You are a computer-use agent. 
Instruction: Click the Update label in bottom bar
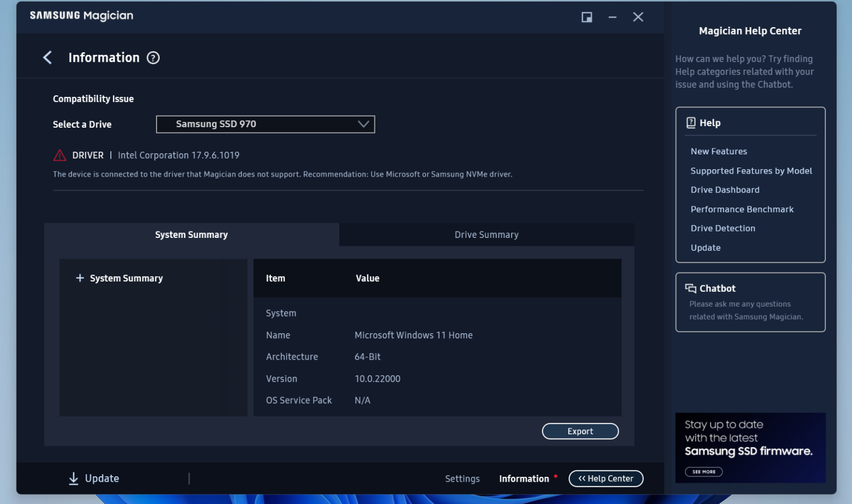102,478
